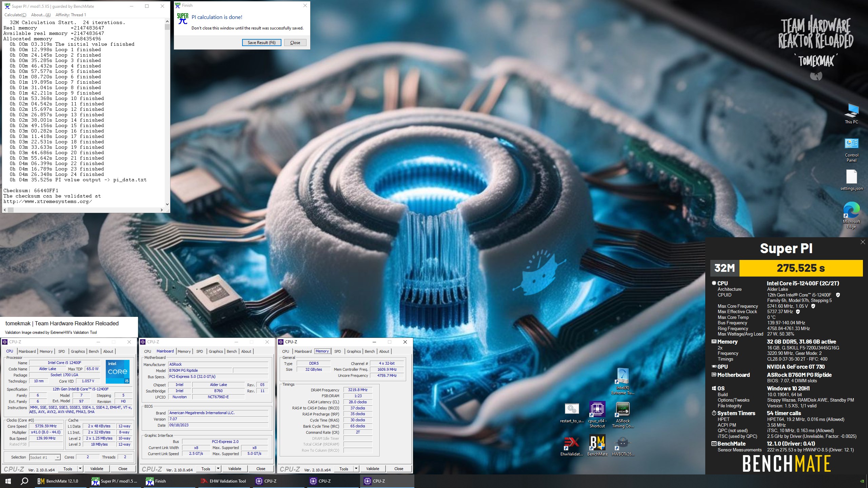Click the Windows Start button

click(x=8, y=481)
